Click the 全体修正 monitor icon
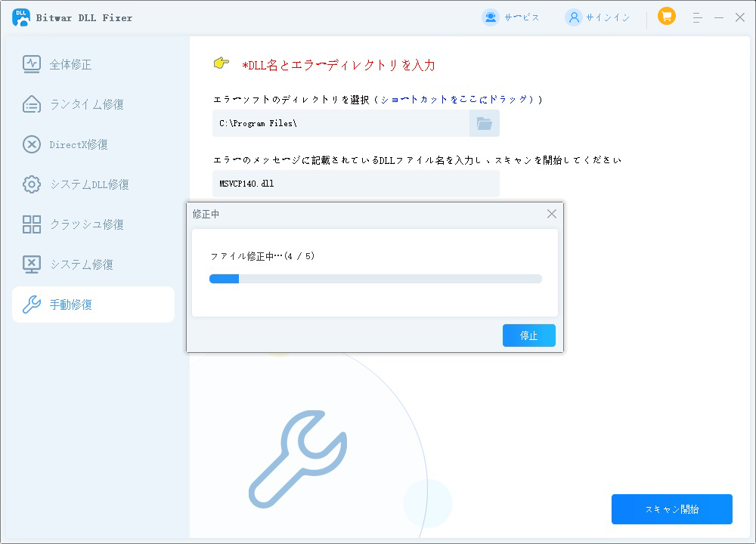Image resolution: width=756 pixels, height=544 pixels. pyautogui.click(x=32, y=64)
